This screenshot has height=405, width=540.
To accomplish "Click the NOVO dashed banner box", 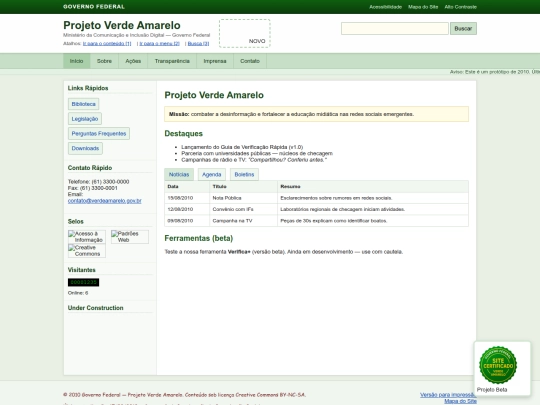I will click(245, 33).
